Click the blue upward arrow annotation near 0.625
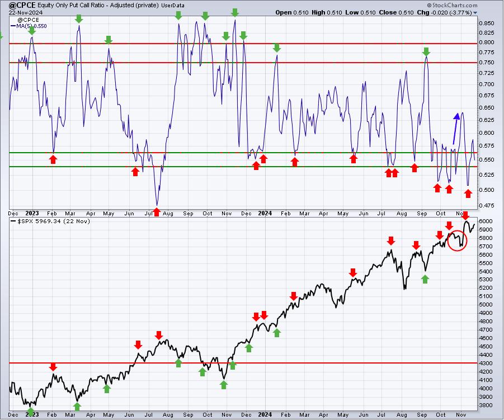Image resolution: width=504 pixels, height=420 pixels. 456,129
